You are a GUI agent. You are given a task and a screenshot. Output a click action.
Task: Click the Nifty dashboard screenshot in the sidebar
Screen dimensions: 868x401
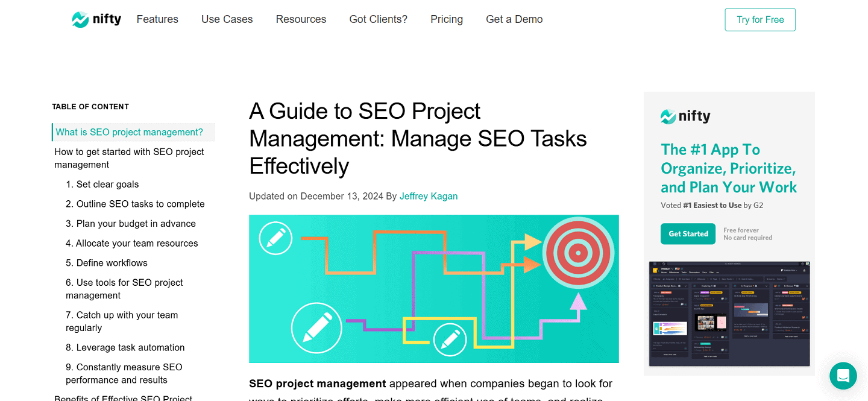(729, 314)
